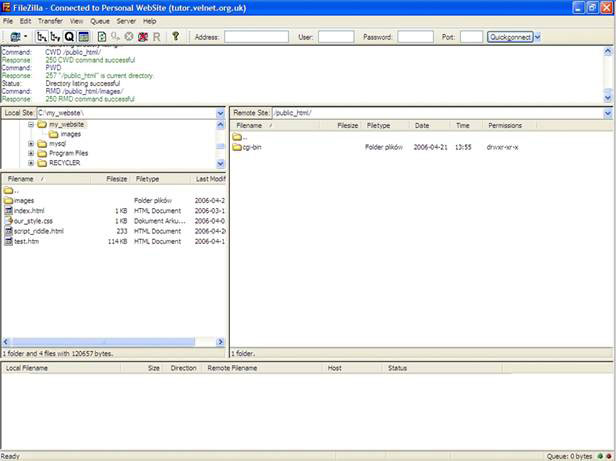Click local tree scroll down arrow
This screenshot has width=616, height=461.
220,163
